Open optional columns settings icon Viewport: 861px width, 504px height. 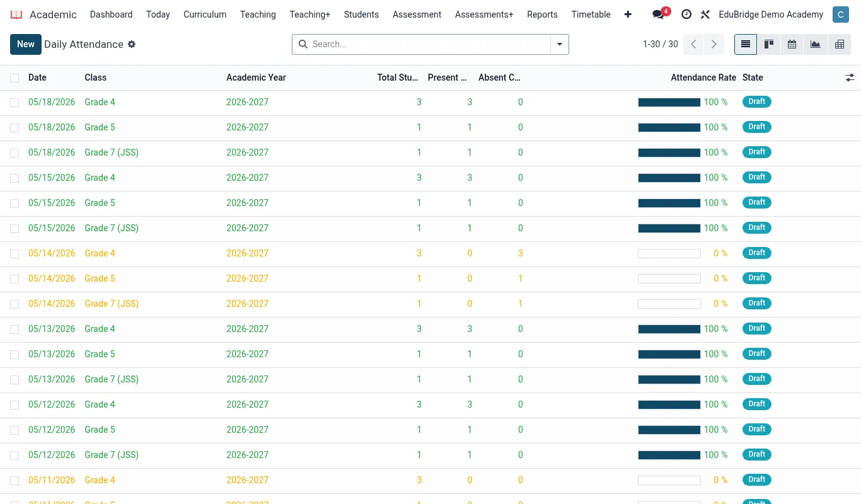[850, 77]
